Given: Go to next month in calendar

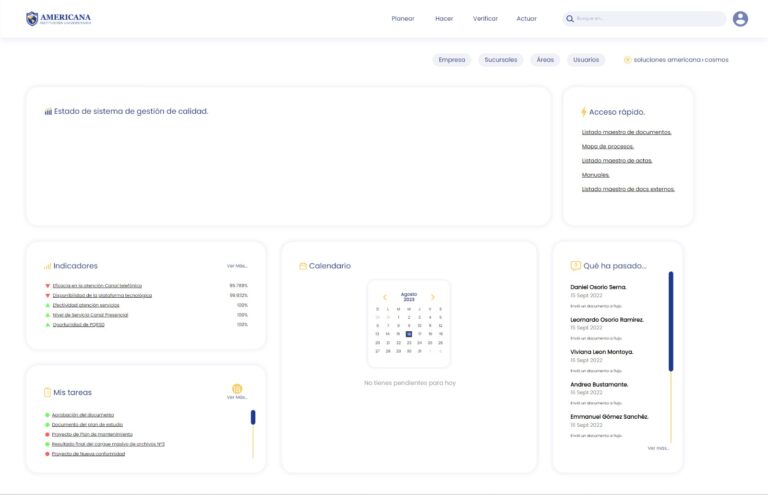Looking at the screenshot, I should (433, 297).
